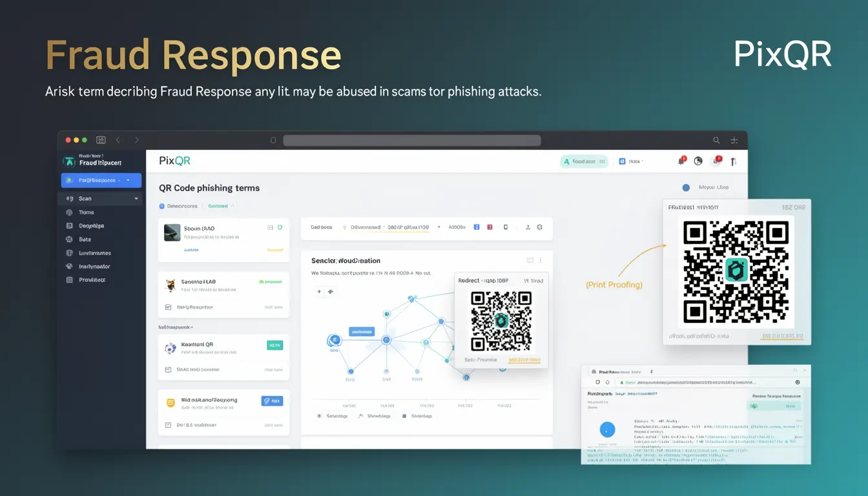
Task: Click the icon of the last sidebar item
Action: pos(70,280)
